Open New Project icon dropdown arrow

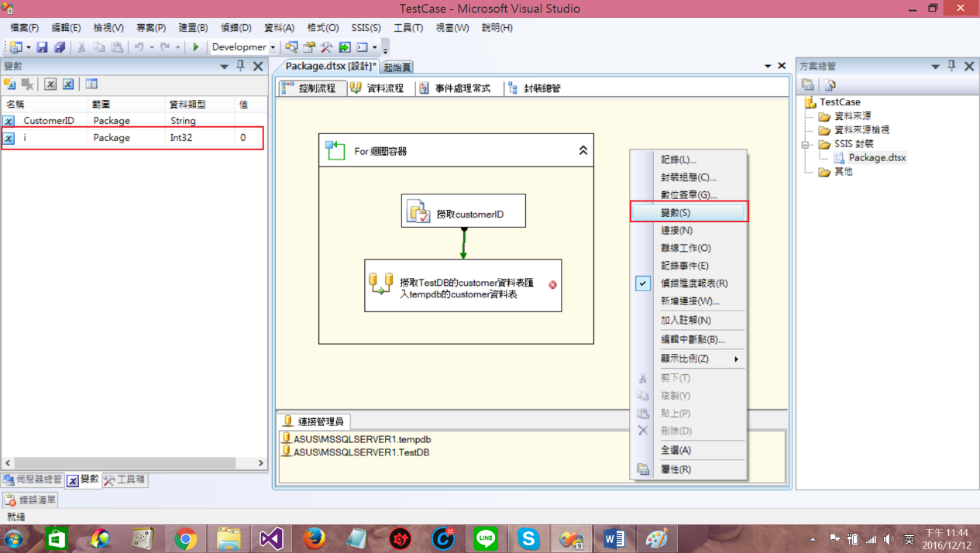[29, 47]
